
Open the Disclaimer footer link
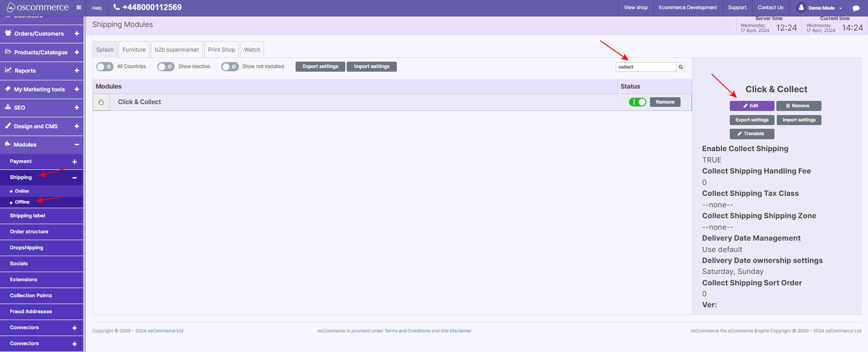click(461, 331)
